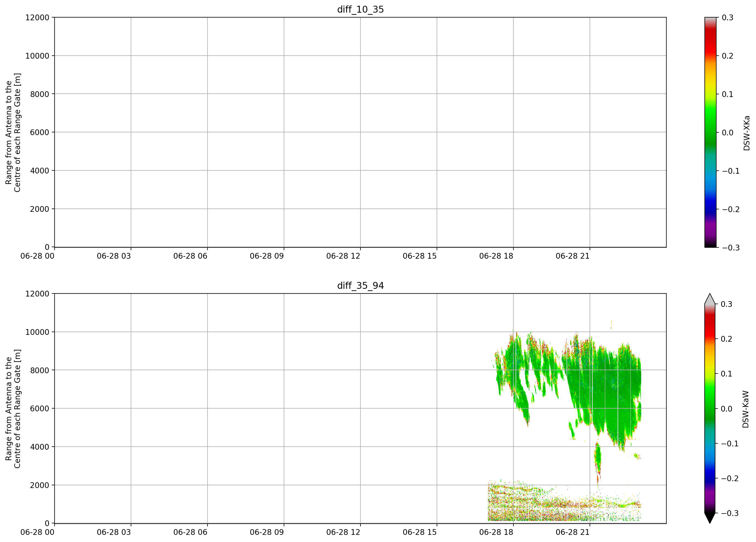756x542 pixels.
Task: Click the 2000 y-tick in the diff_35_94 plot
Action: (x=40, y=485)
